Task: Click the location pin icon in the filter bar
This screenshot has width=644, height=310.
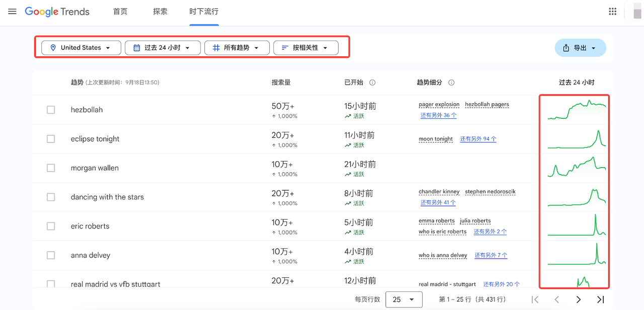Action: coord(53,47)
